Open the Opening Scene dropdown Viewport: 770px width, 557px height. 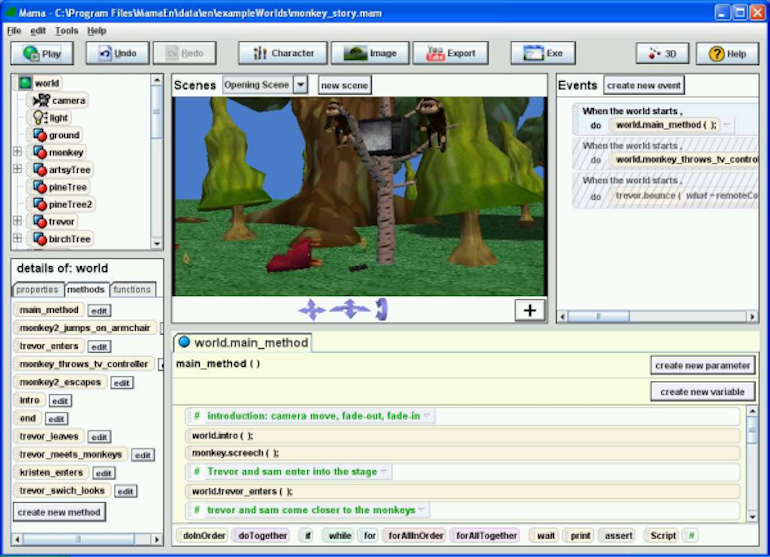(301, 84)
